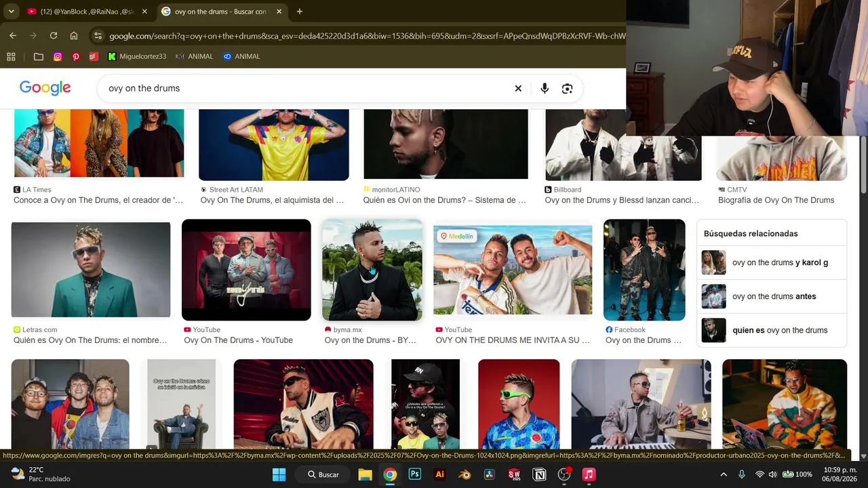This screenshot has height=488, width=868.
Task: Open the Colombia blue jersey image
Action: (519, 404)
